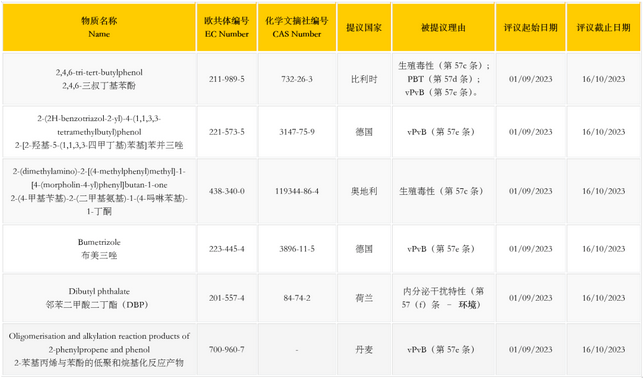Screen dimensions: 644x380
Task: Select the 提议国家 header cell
Action: click(364, 28)
